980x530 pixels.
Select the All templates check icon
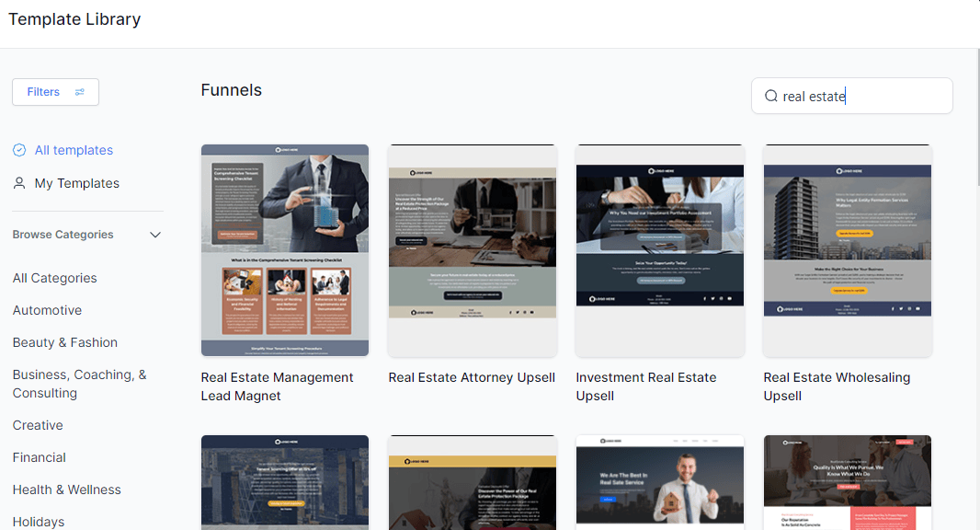tap(19, 150)
